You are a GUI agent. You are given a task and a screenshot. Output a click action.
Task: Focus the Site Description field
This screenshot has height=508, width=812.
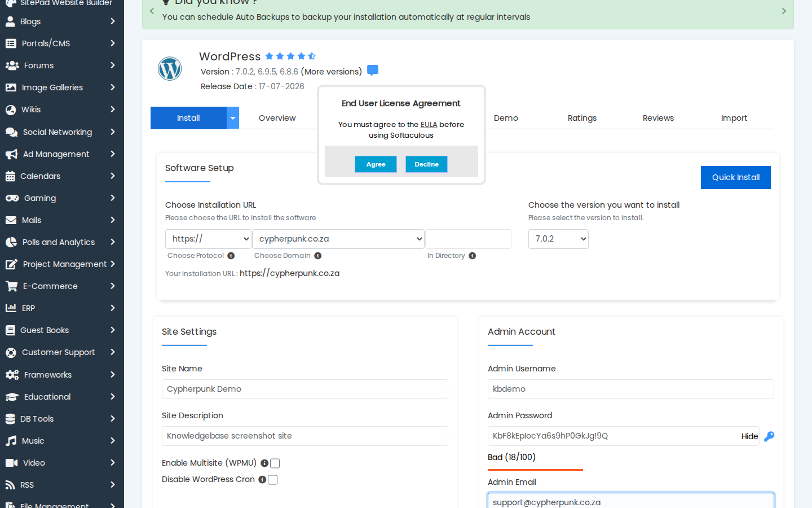coord(305,436)
